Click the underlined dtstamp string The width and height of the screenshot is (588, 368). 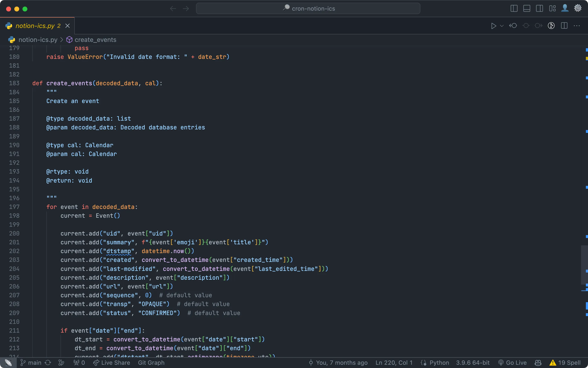pyautogui.click(x=119, y=251)
